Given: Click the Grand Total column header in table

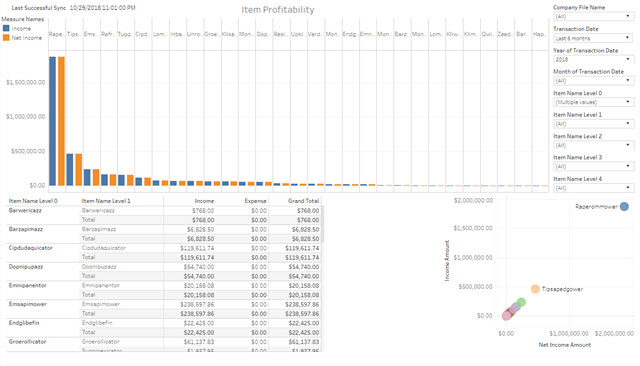Looking at the screenshot, I should coord(303,201).
